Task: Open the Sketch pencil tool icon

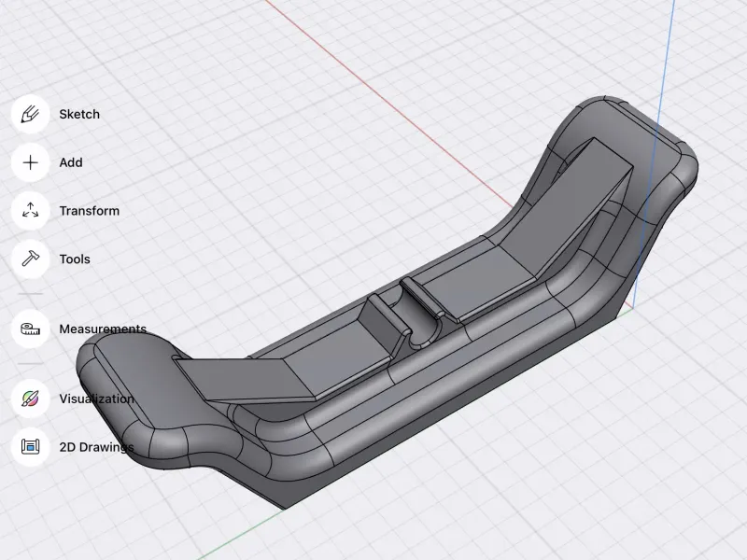Action: coord(31,114)
